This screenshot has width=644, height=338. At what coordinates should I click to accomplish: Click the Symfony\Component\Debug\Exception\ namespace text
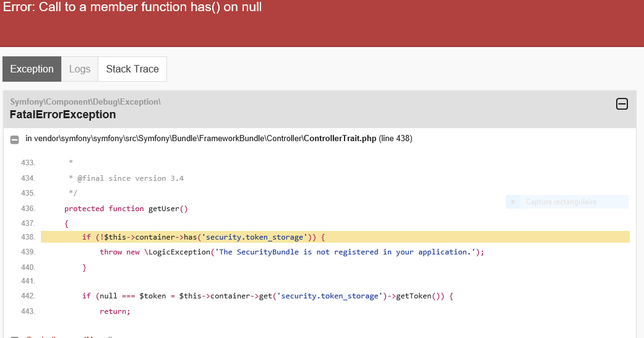click(x=85, y=102)
